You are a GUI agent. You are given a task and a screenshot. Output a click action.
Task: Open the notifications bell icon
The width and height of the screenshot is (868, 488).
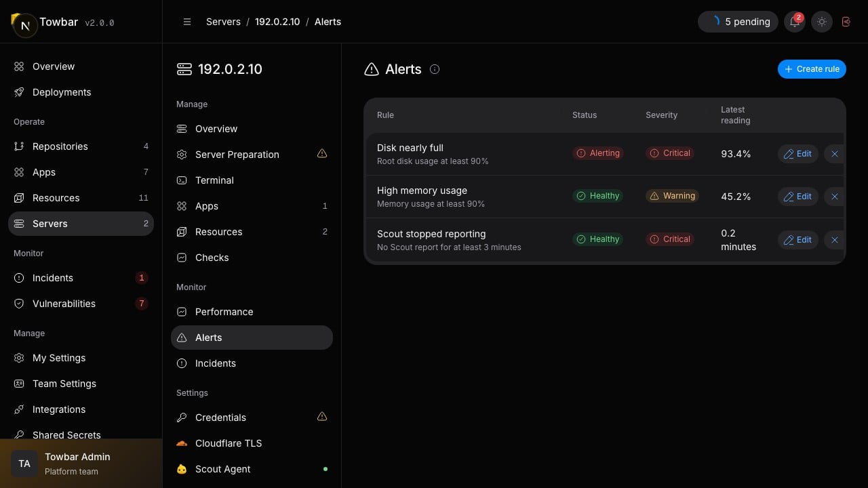794,22
